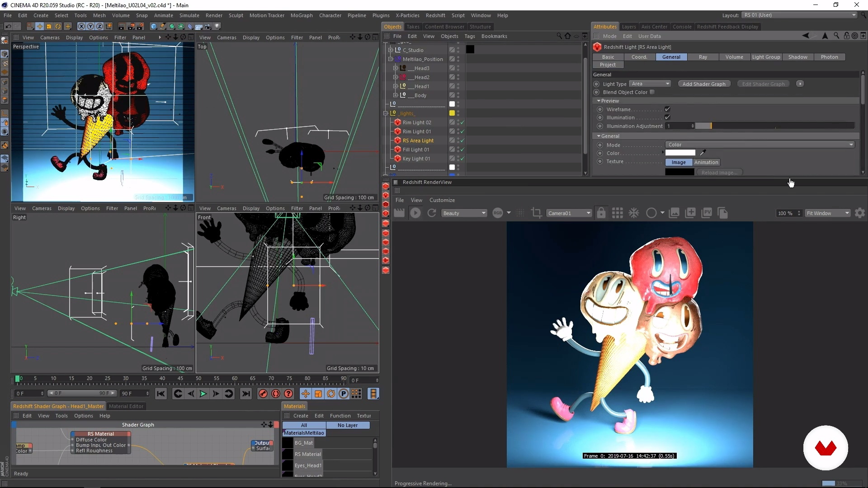
Task: Toggle the Illumination preview checkbox
Action: pos(667,117)
